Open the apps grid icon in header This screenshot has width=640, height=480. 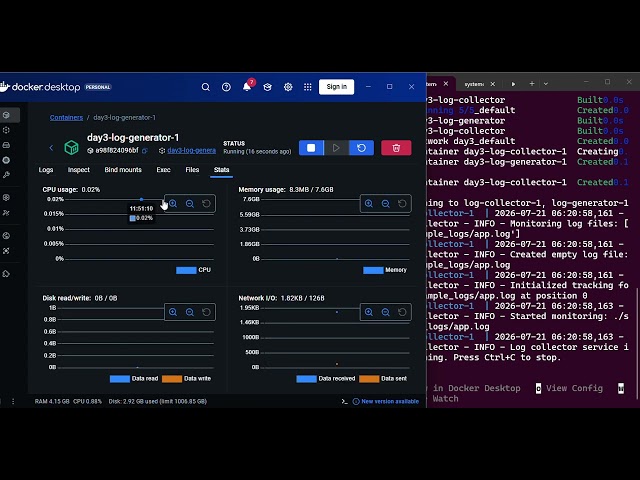coord(308,87)
